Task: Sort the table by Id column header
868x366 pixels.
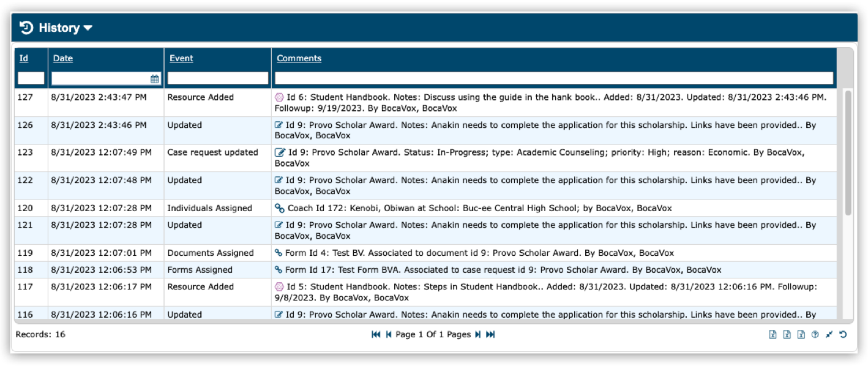Action: tap(23, 58)
